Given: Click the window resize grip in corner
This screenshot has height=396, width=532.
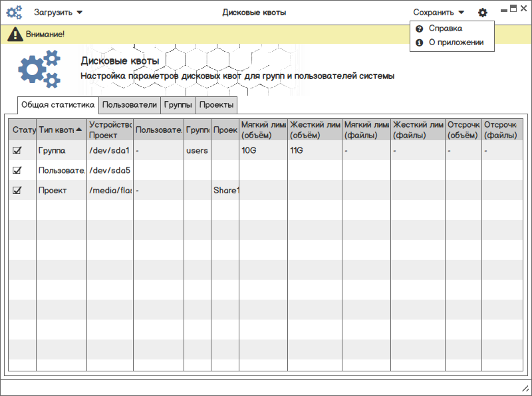Looking at the screenshot, I should 524,388.
